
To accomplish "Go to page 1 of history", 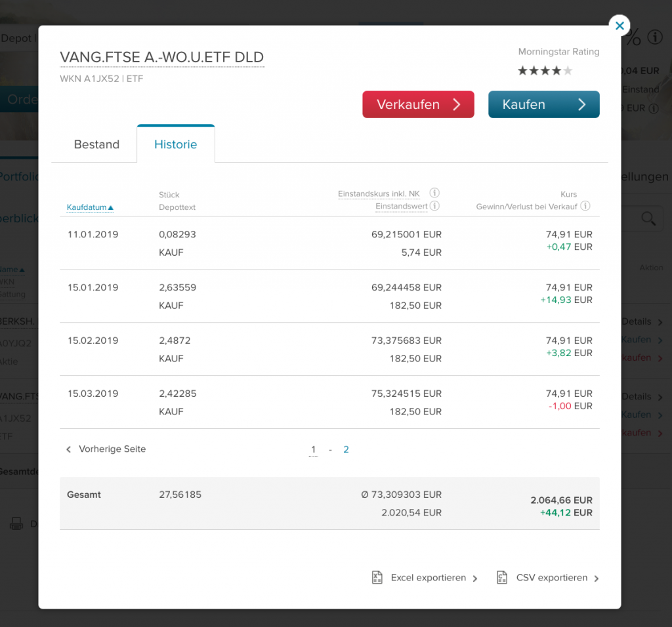I will pos(313,449).
